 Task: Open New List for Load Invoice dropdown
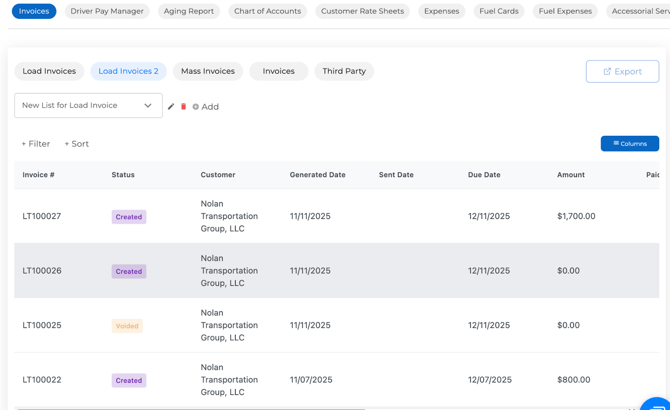click(x=88, y=105)
